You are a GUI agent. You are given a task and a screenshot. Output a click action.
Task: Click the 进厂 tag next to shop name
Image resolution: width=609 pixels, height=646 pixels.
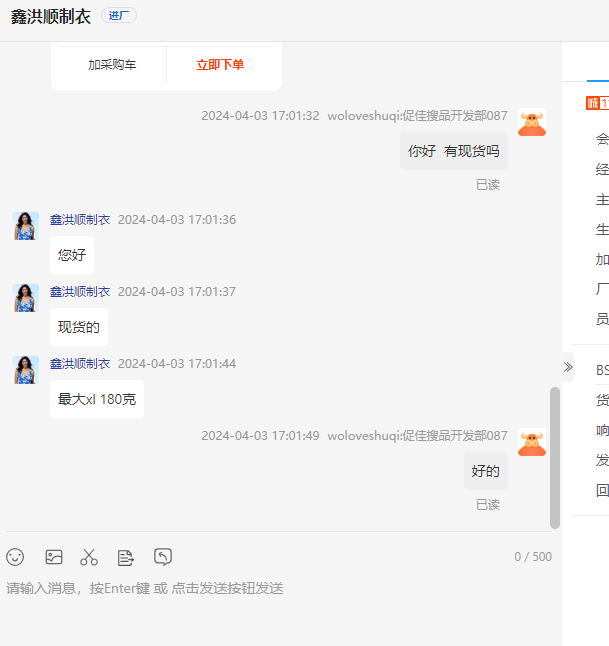pyautogui.click(x=119, y=16)
